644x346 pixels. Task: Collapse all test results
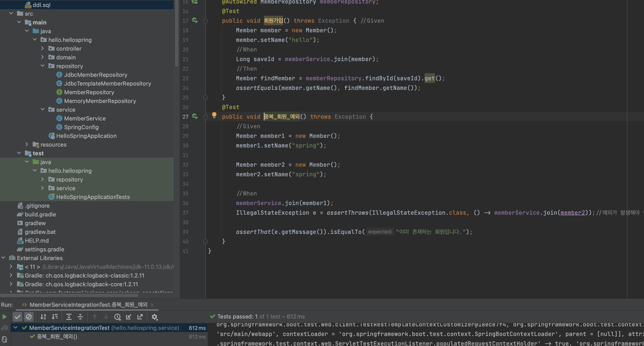pyautogui.click(x=80, y=317)
